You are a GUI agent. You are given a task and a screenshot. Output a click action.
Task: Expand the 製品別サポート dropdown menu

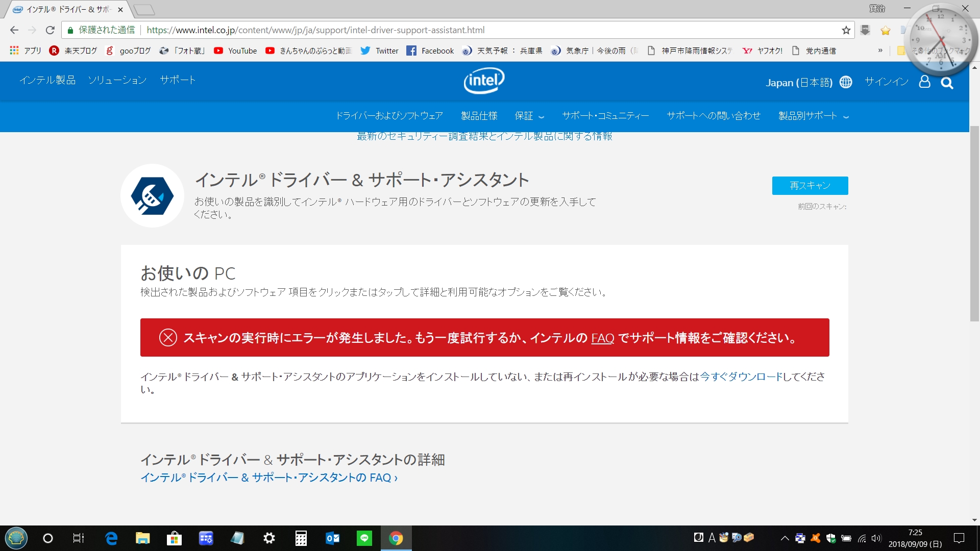[x=814, y=116]
